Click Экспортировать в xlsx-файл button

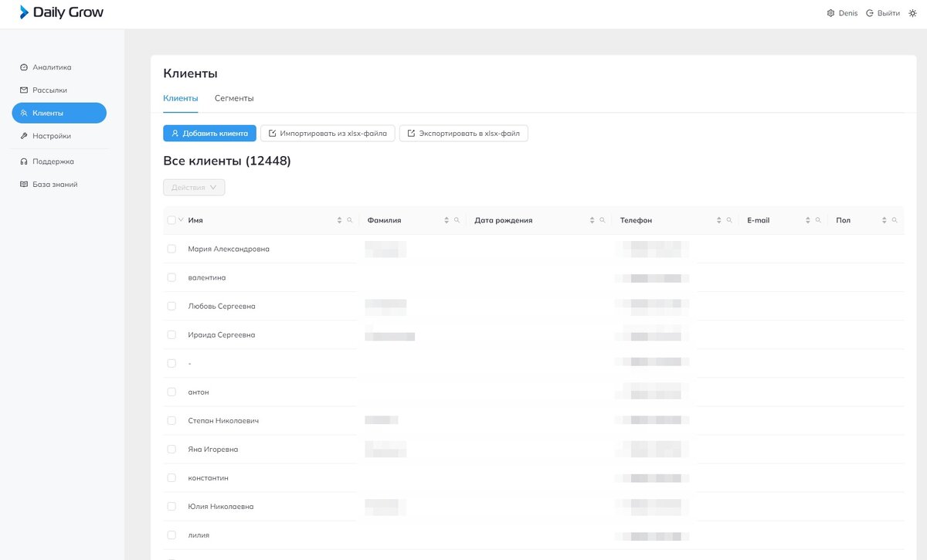click(x=463, y=134)
